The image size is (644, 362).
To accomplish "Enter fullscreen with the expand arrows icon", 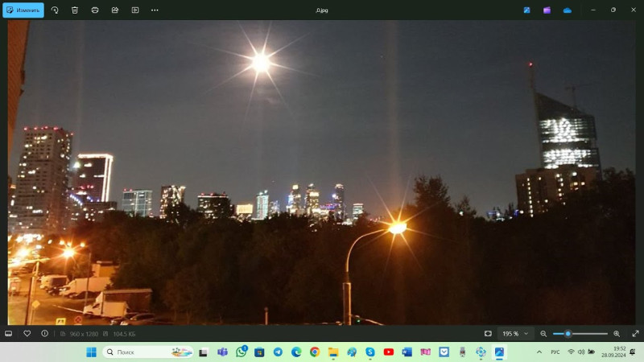I will (x=635, y=333).
